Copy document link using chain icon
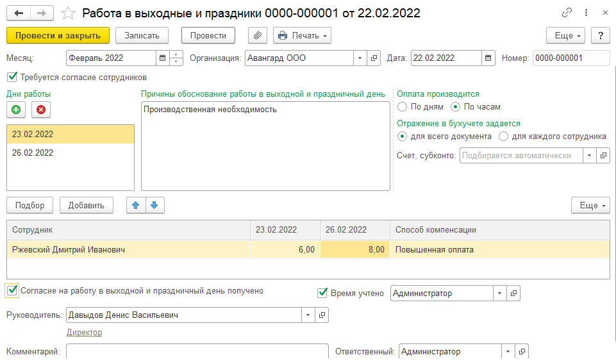Viewport: 616px width, 364px height. 567,12
